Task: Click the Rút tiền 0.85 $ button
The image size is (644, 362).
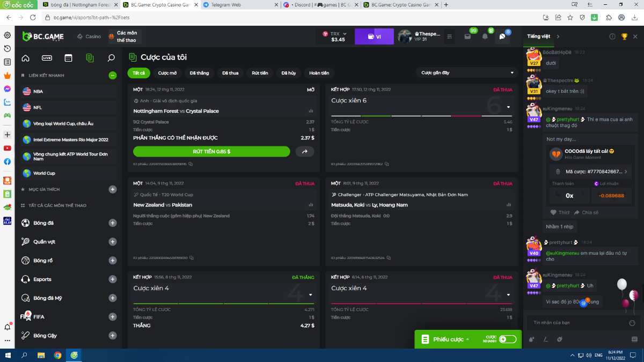Action: pyautogui.click(x=211, y=152)
